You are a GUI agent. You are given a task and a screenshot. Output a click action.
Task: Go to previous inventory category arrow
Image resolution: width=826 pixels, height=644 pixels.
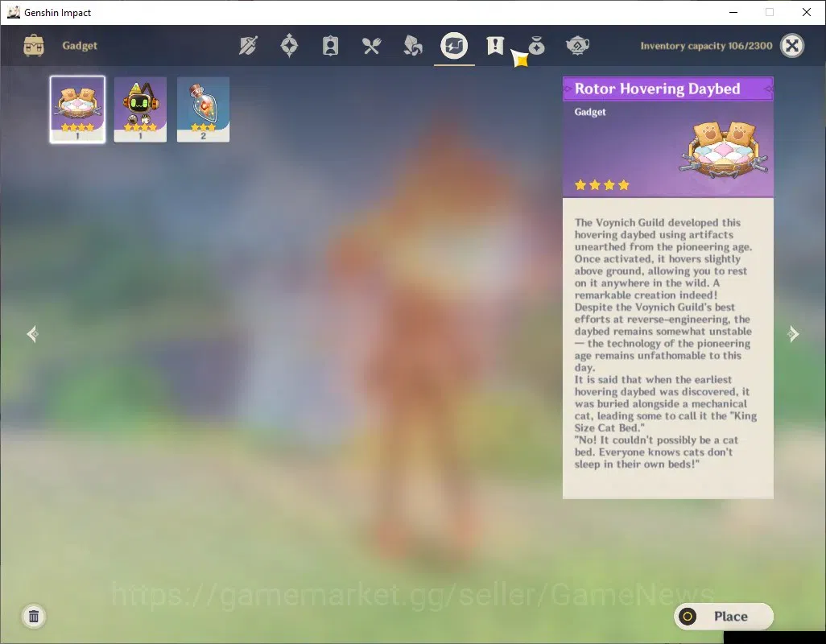pyautogui.click(x=33, y=334)
